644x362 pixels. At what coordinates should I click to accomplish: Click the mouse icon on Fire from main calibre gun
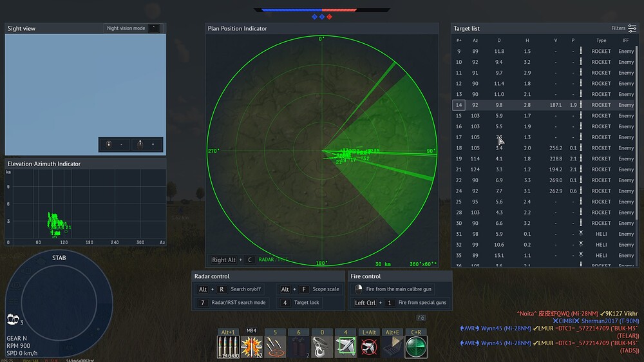[x=359, y=289]
